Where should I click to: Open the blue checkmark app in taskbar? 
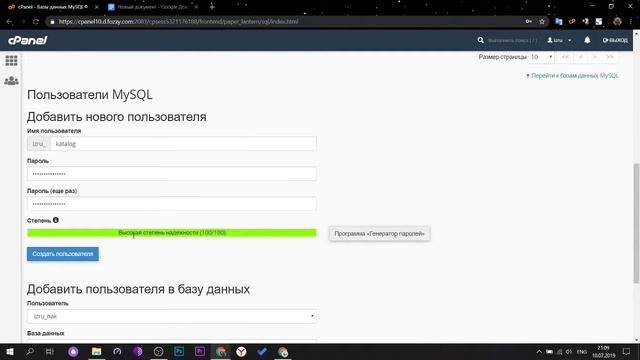point(262,351)
